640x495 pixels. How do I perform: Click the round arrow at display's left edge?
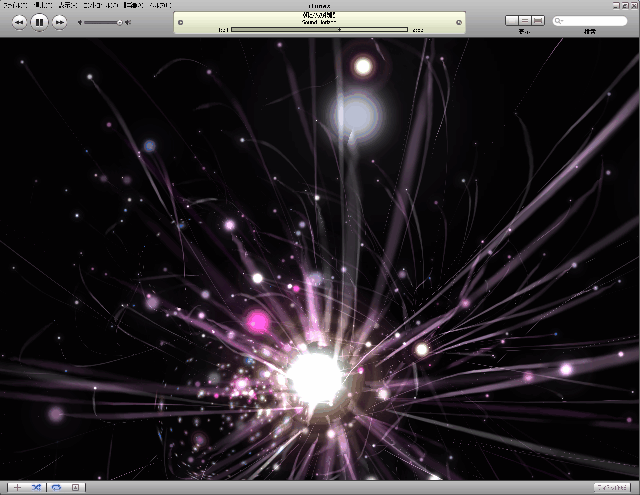coord(180,22)
